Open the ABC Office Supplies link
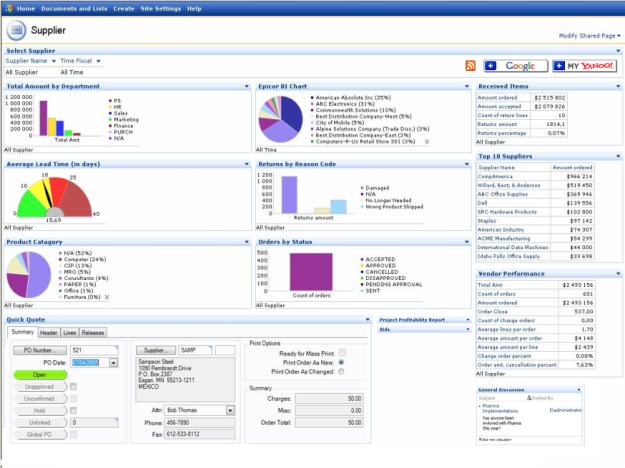 point(503,194)
